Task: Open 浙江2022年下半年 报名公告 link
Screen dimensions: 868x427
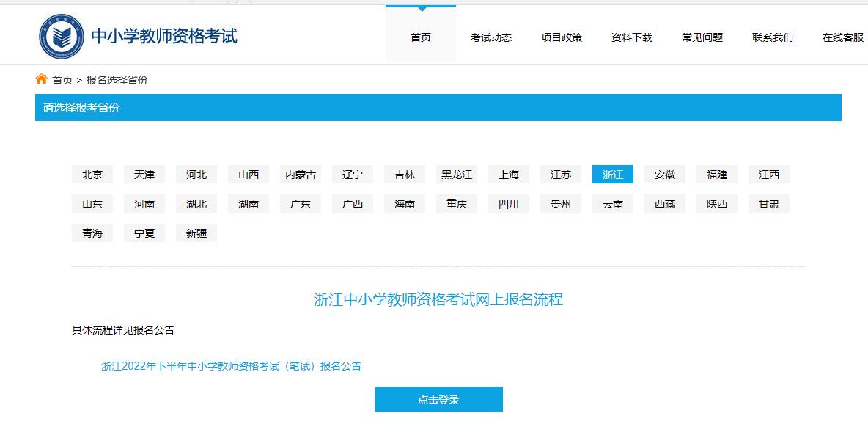Action: pos(231,366)
